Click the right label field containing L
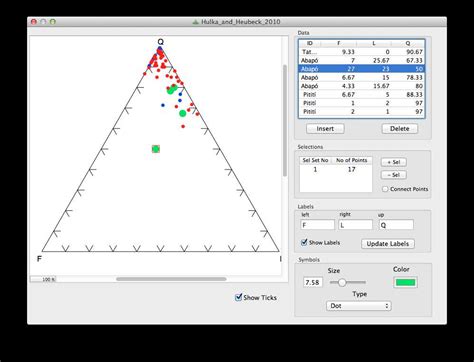The image size is (474, 362). 356,225
